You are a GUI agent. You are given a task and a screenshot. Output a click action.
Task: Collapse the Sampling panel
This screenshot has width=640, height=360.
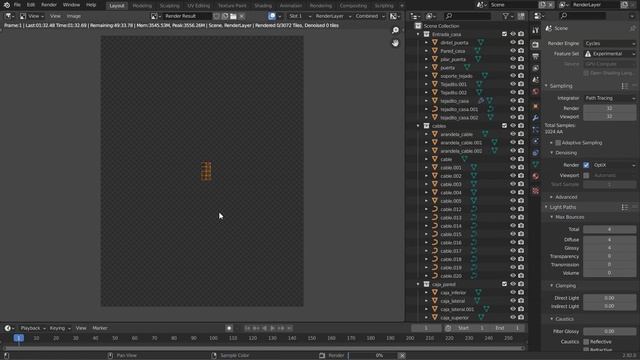coord(547,86)
